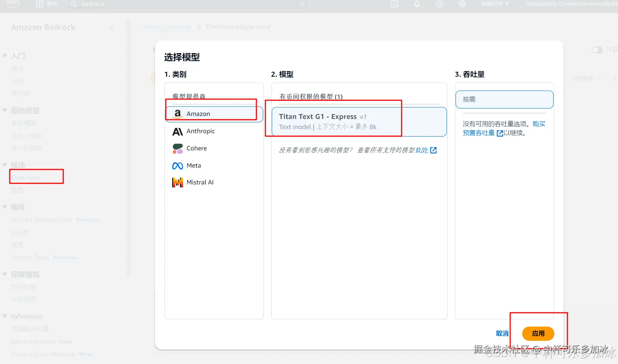
Task: Collapse the 编排 sidebar section
Action: [5, 207]
